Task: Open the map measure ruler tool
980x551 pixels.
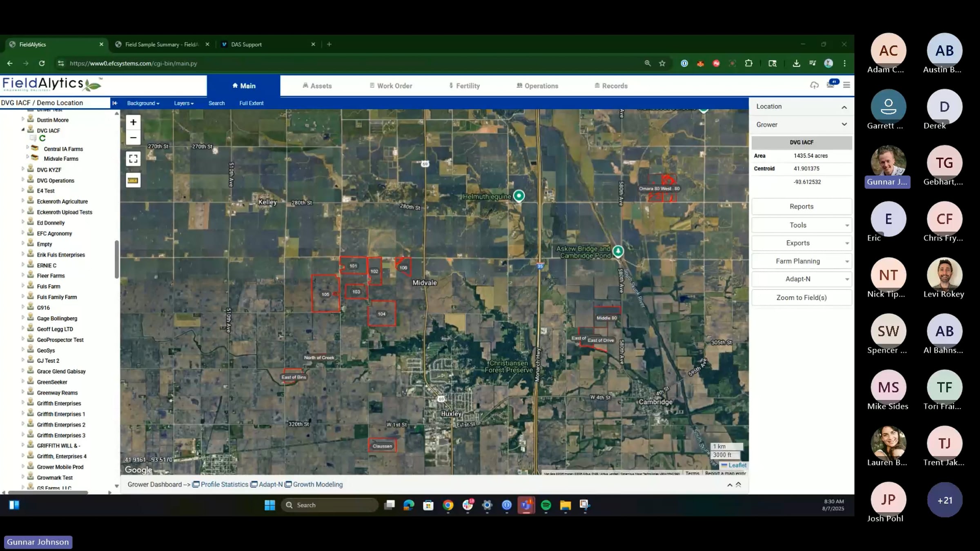Action: [133, 180]
